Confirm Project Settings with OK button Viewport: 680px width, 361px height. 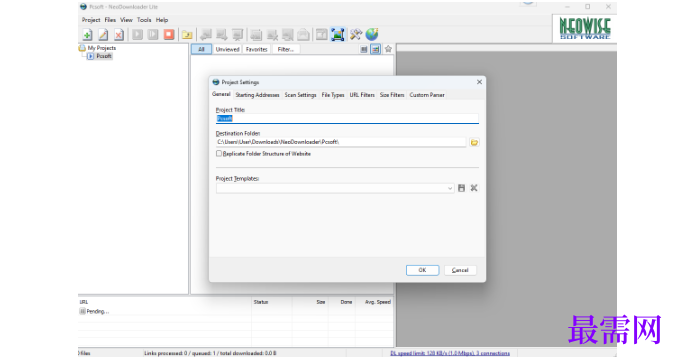coord(422,270)
